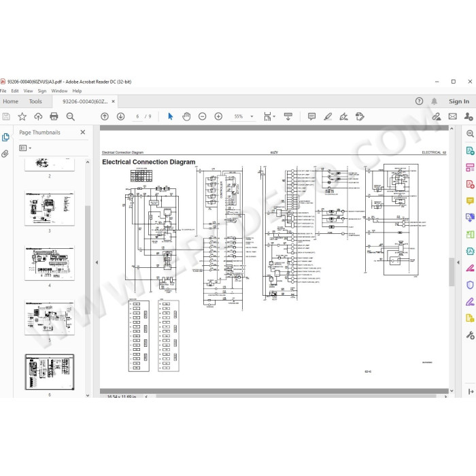
Task: Switch to the Tools tab
Action: coord(35,101)
